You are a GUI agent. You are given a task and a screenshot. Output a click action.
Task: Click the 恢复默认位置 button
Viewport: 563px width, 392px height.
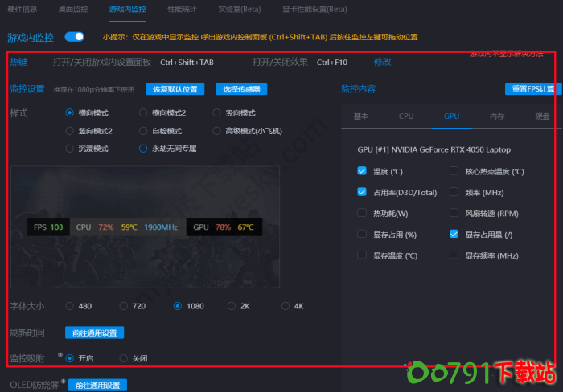click(x=175, y=89)
